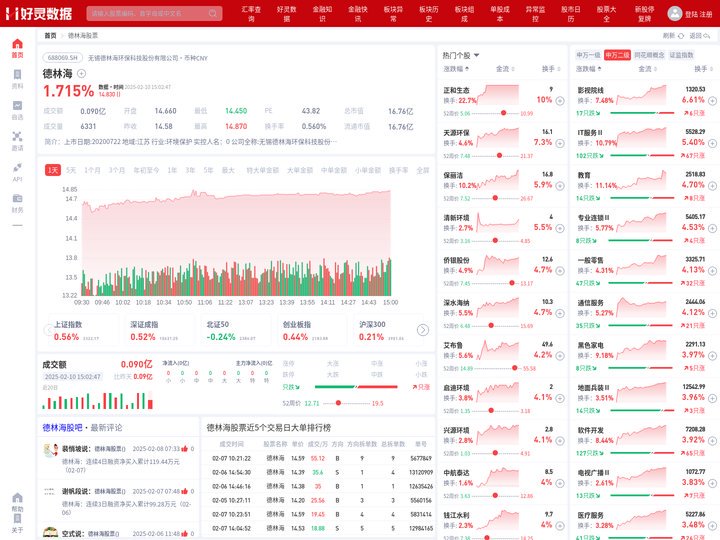Open 异常监控 in top navigation

point(535,13)
